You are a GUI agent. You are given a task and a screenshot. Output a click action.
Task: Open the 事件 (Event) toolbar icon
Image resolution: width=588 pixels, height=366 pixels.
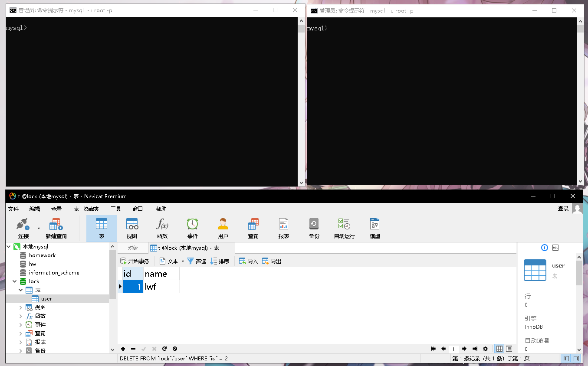[x=193, y=228]
